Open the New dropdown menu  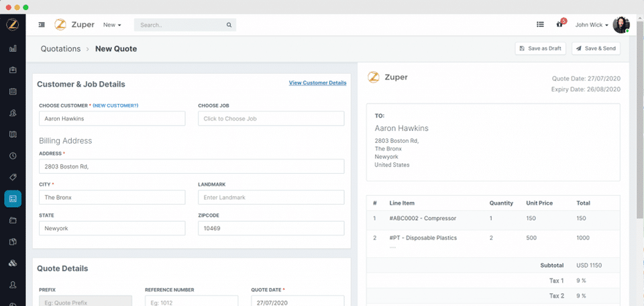112,25
